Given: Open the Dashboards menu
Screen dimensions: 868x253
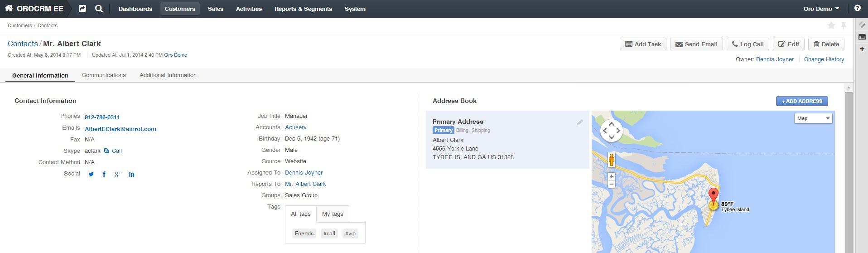Looking at the screenshot, I should (135, 9).
